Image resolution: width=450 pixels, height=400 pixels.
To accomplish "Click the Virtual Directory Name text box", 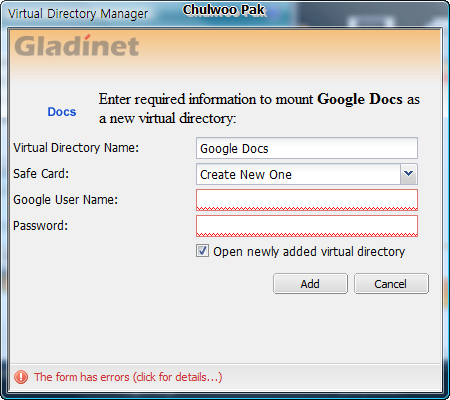I will point(307,148).
